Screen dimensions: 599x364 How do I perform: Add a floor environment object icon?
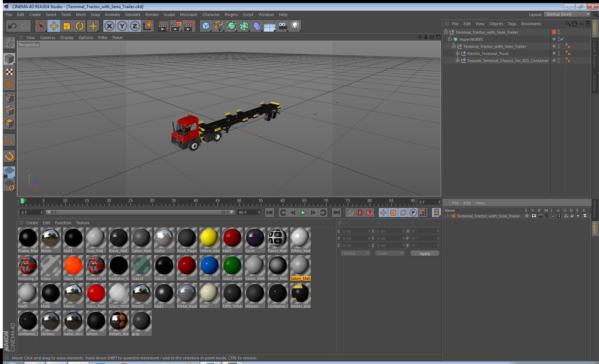[x=270, y=26]
